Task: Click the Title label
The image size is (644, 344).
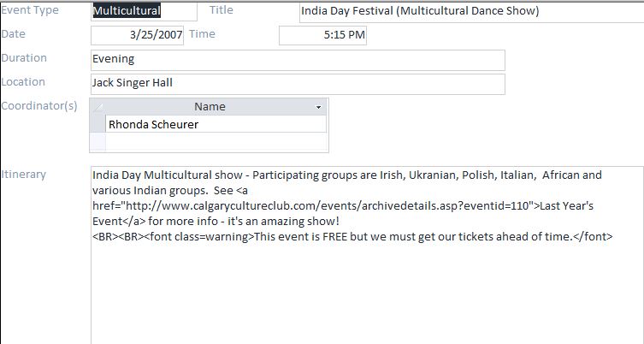Action: click(x=221, y=10)
